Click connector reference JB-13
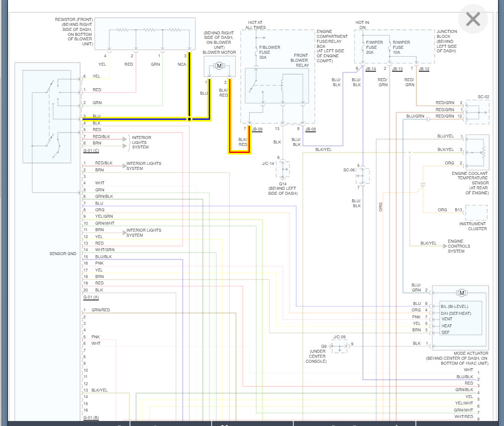 click(397, 69)
